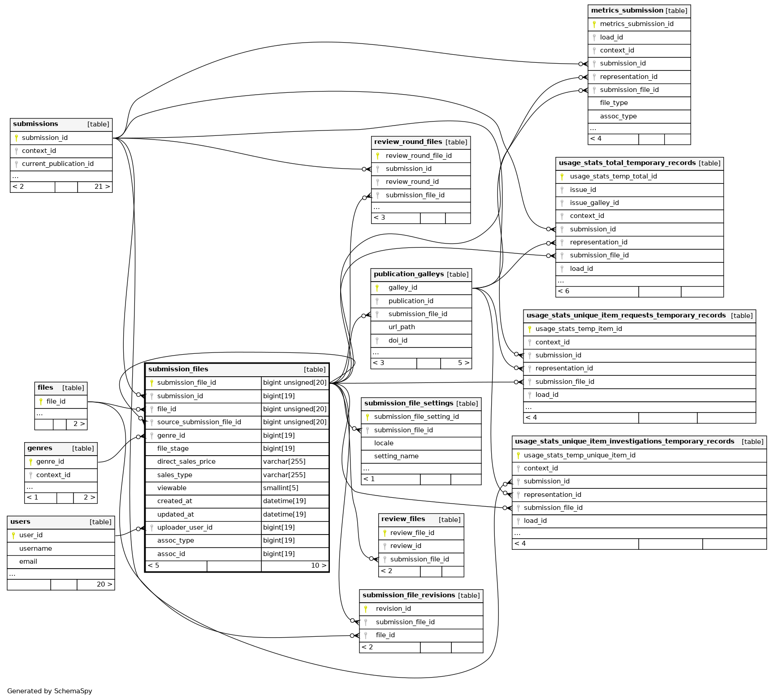Click the yellow key icon beside revision_id

click(366, 609)
